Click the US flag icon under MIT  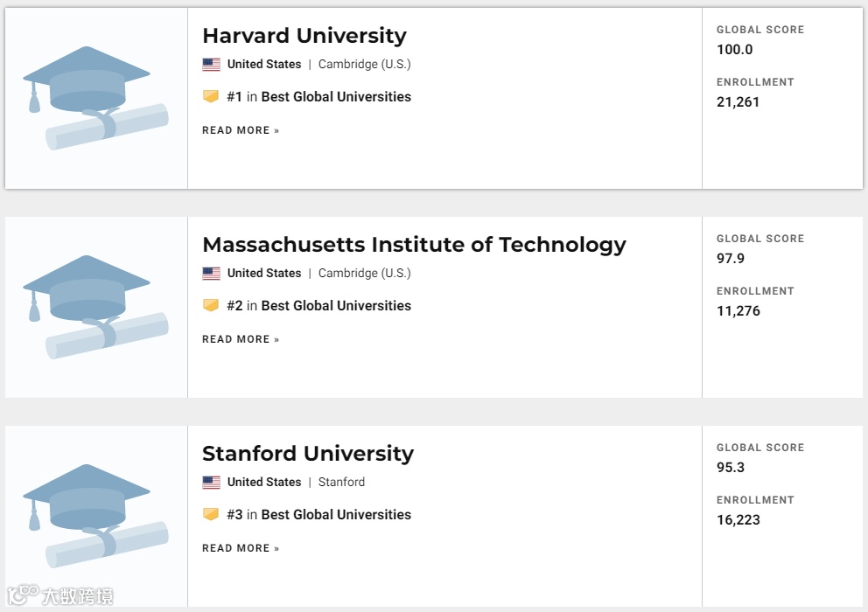tap(211, 274)
